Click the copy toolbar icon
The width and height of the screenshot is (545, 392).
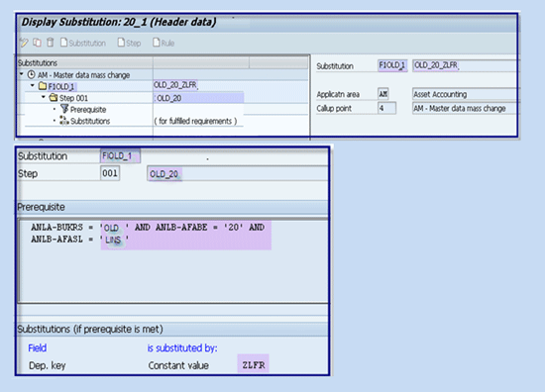[x=37, y=43]
